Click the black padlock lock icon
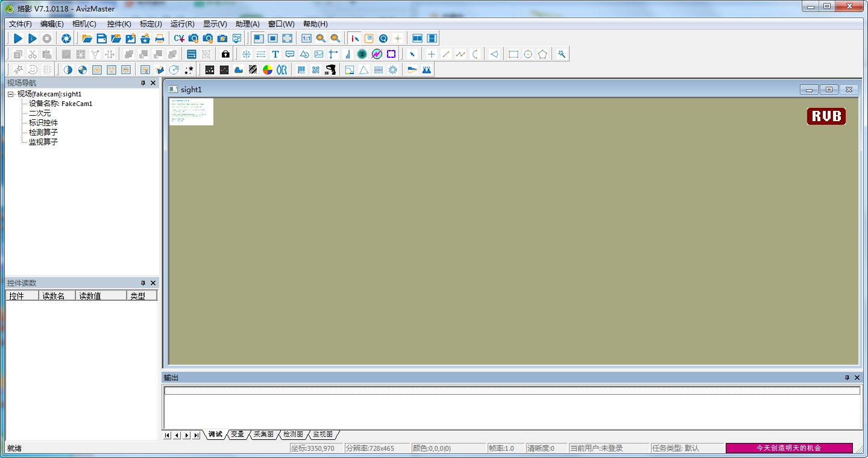This screenshot has width=868, height=458. click(x=225, y=54)
